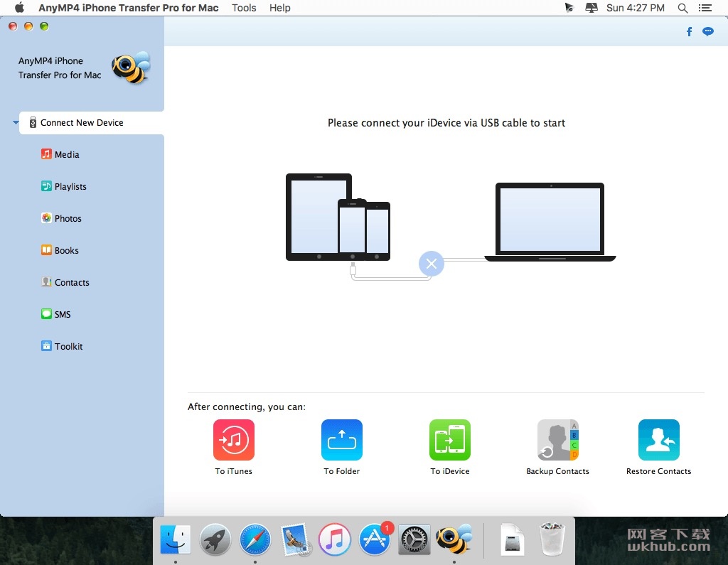
Task: Click the 'Restore Contacts' label
Action: (x=658, y=471)
